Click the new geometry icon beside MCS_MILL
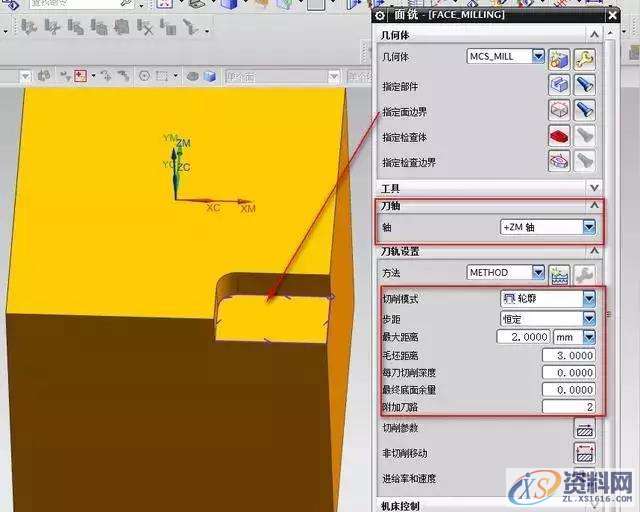640x512 pixels. click(x=559, y=58)
